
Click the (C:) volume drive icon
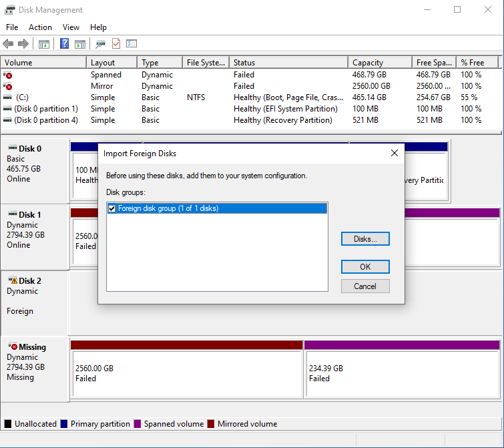[7, 97]
